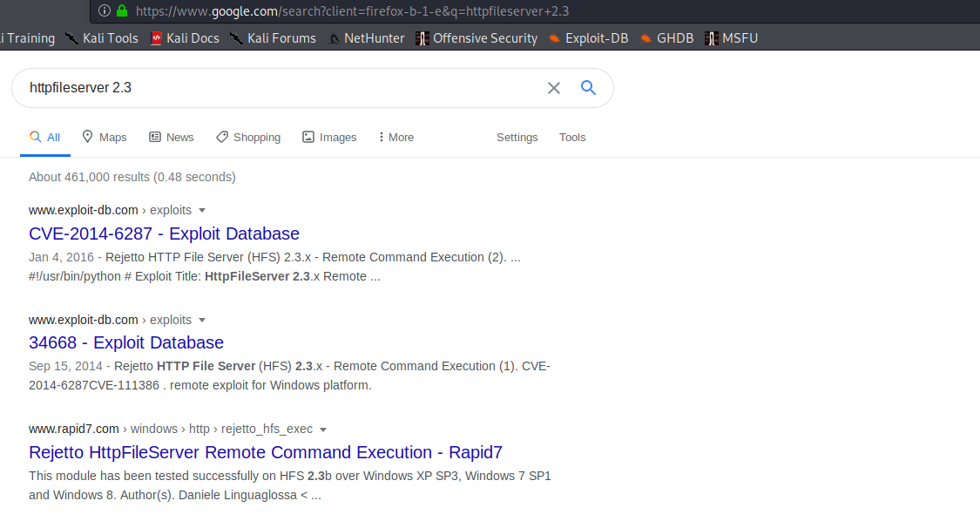Image resolution: width=980 pixels, height=528 pixels.
Task: Open the Settings menu under search bar
Action: (x=517, y=138)
